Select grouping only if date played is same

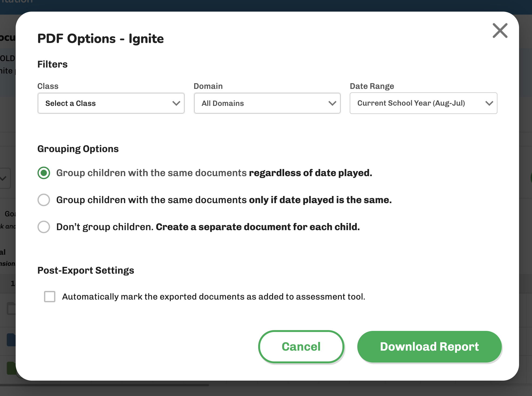coord(44,200)
